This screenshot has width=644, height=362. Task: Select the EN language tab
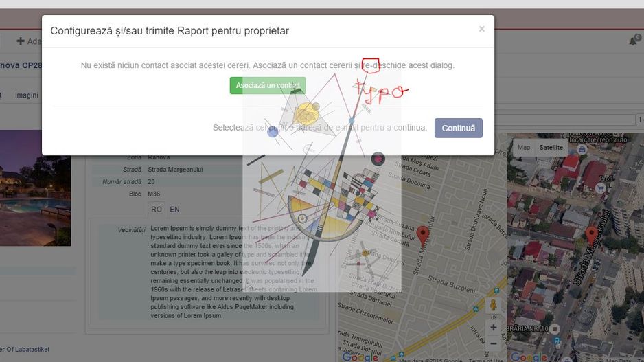click(175, 209)
